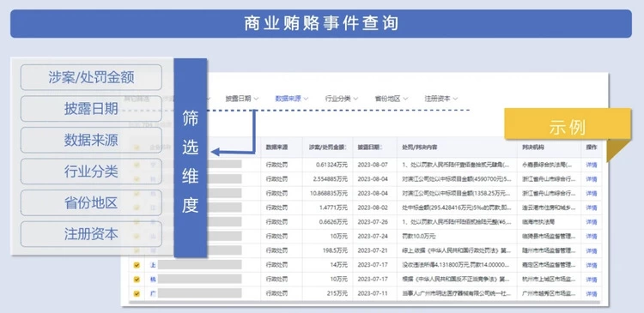Click the 涉案/处罚金额 dimension button
The height and width of the screenshot is (313, 644).
pos(91,77)
